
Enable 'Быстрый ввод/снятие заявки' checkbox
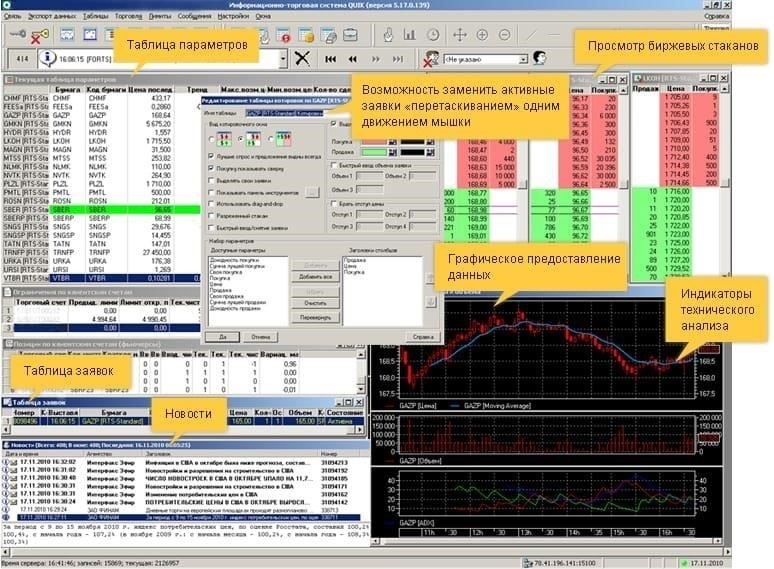click(x=211, y=228)
